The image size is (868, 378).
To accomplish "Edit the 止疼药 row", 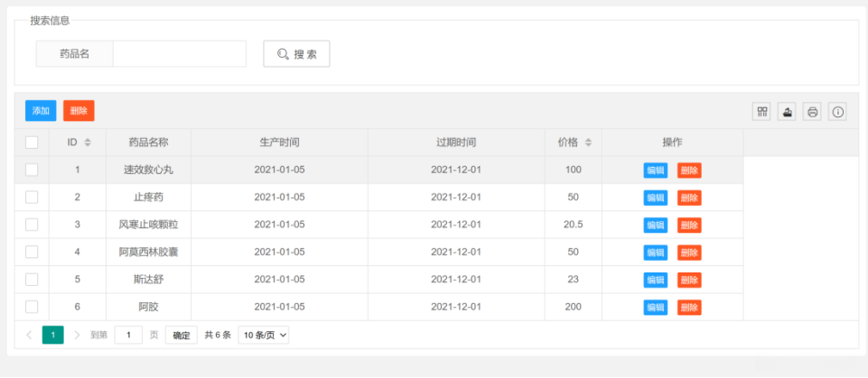I will click(x=656, y=198).
